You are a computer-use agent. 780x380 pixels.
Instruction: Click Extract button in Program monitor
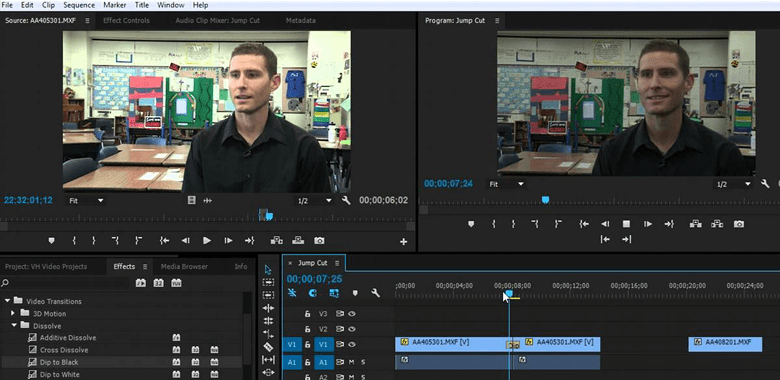(717, 224)
